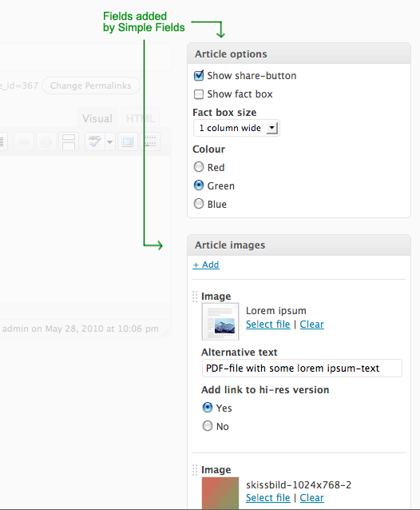Click the insert link toolbar icon

pos(24,141)
